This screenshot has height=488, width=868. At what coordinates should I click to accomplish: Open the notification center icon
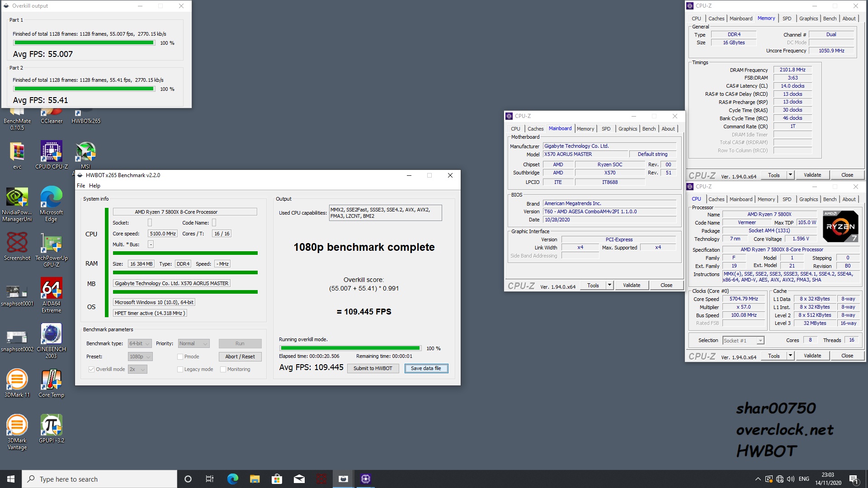[x=854, y=479]
